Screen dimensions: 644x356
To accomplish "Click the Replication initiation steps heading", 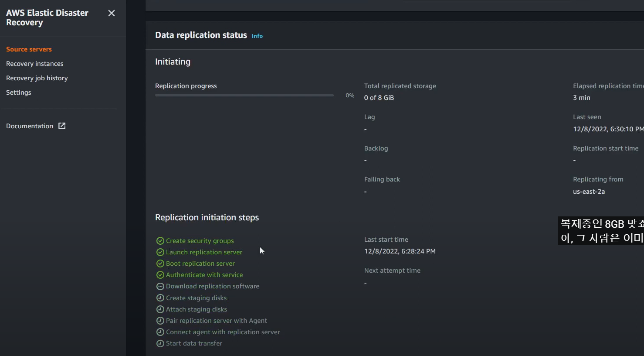I will [x=207, y=218].
